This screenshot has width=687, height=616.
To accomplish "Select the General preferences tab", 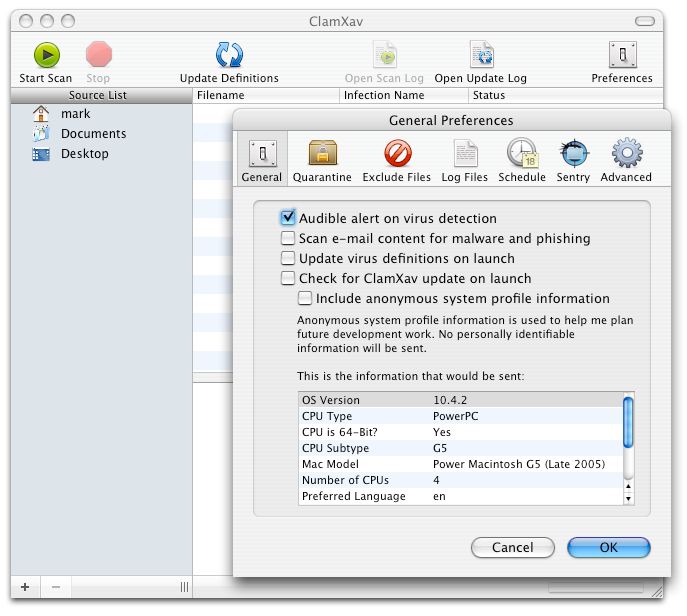I will pyautogui.click(x=262, y=154).
